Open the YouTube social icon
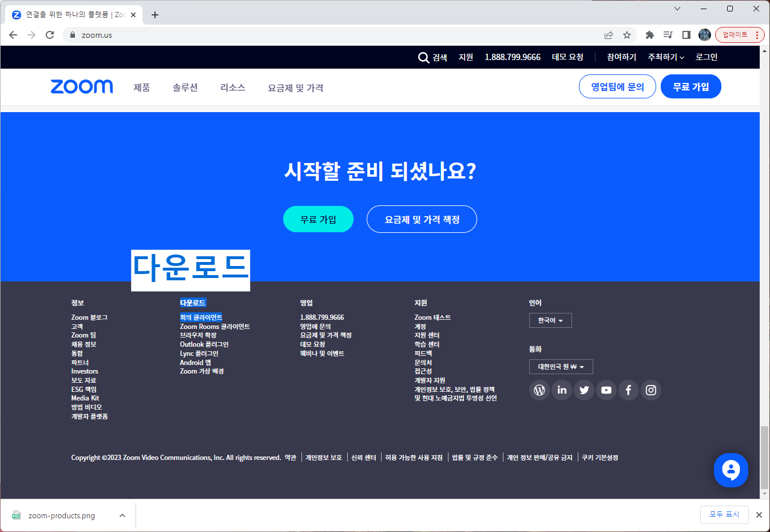The width and height of the screenshot is (770, 532). [606, 390]
